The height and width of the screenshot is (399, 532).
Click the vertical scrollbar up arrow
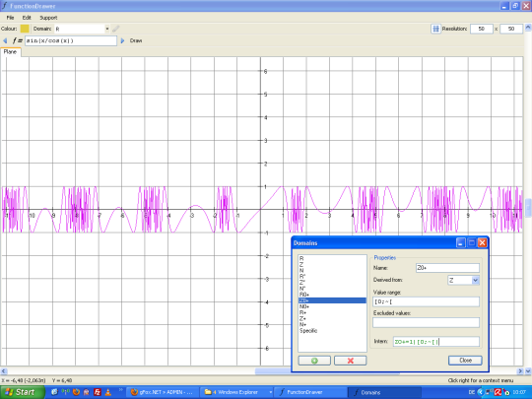point(528,28)
